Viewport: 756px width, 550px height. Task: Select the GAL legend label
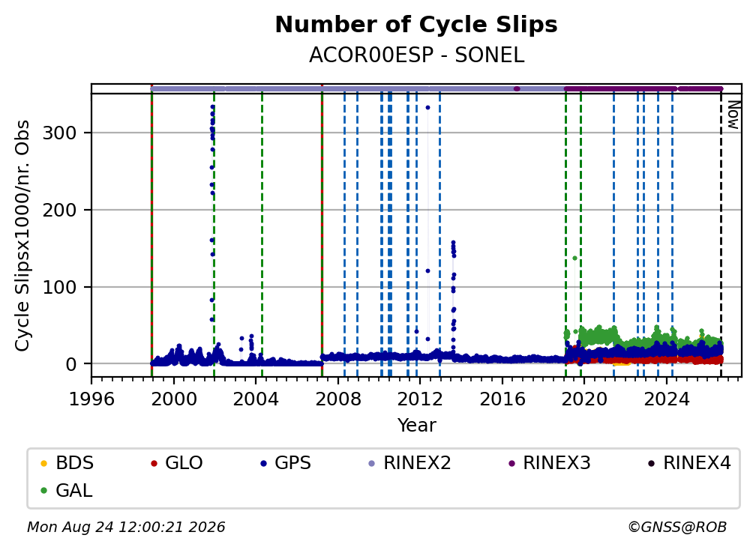click(73, 491)
